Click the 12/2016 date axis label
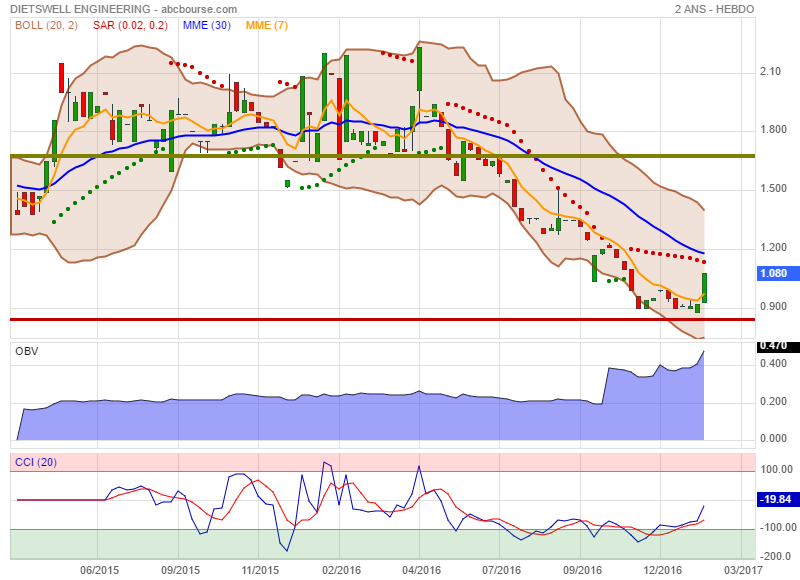800x580 pixels. coord(662,570)
